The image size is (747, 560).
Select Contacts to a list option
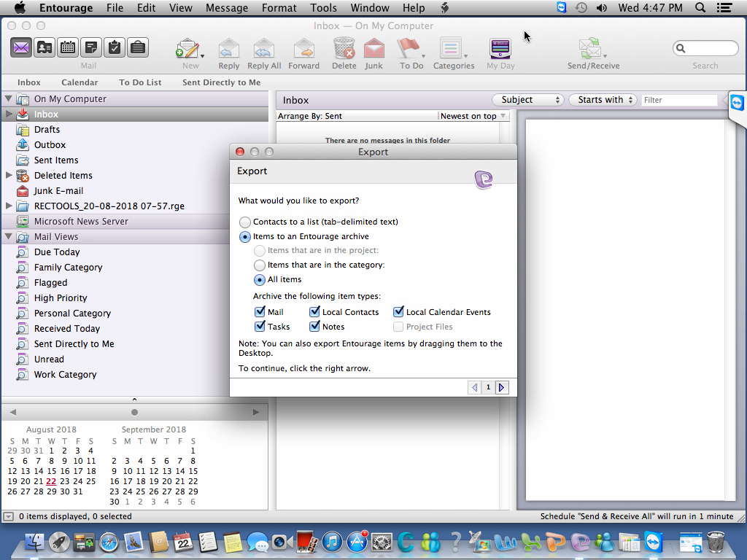(x=245, y=222)
